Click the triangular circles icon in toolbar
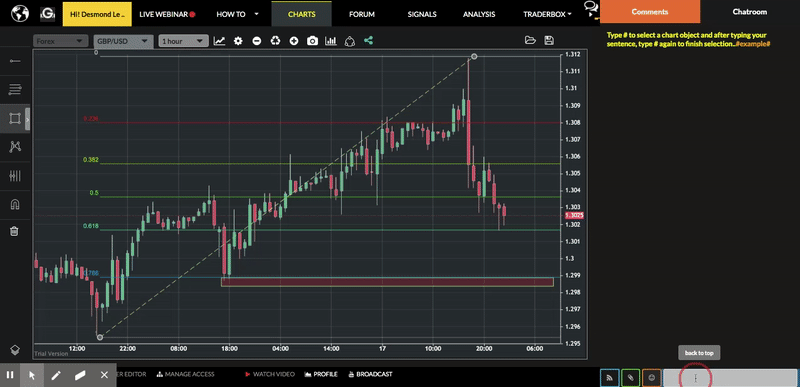The width and height of the screenshot is (800, 387). tap(349, 41)
